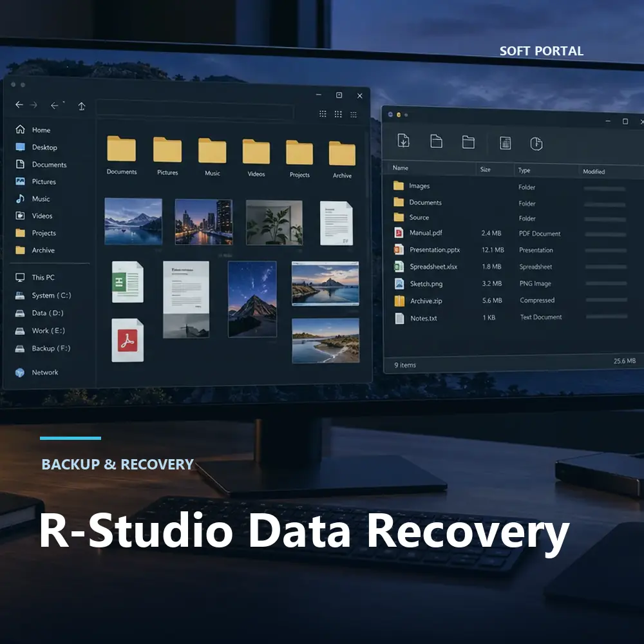Select Work (E:) drive
This screenshot has width=644, height=644.
[40, 330]
